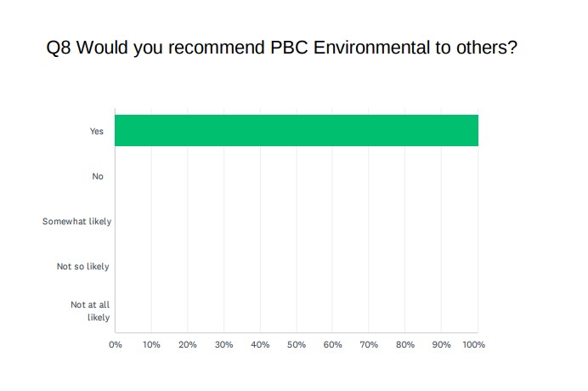Image resolution: width=588 pixels, height=391 pixels.
Task: Click the 80% axis tick label
Action: coord(404,345)
